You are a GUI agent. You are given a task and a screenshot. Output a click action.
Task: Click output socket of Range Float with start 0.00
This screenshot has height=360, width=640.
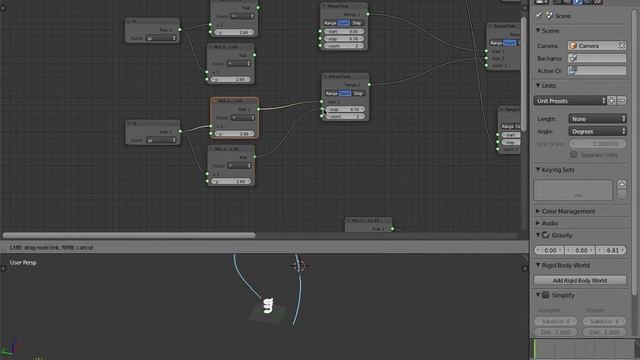tap(368, 14)
